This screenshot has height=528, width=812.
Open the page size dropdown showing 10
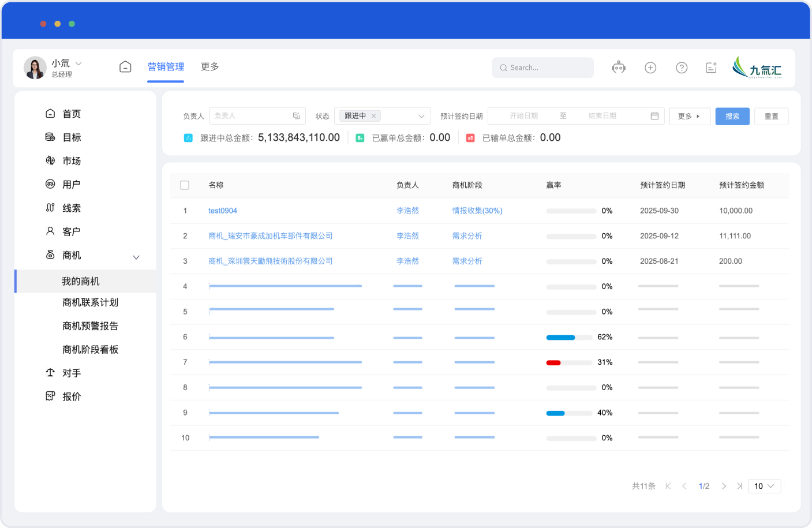[764, 486]
